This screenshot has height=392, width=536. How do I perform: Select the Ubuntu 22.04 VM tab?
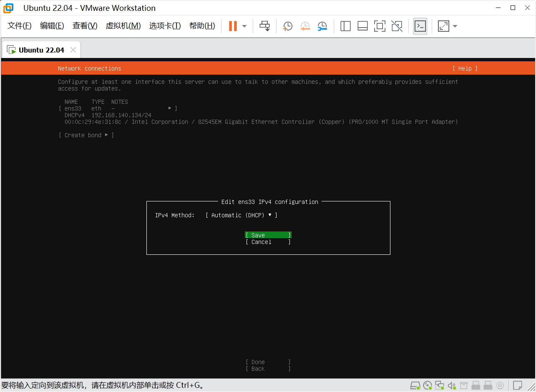pos(41,50)
